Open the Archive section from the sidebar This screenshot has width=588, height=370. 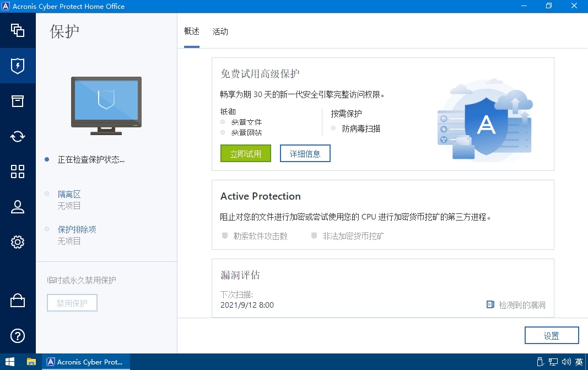pos(18,101)
